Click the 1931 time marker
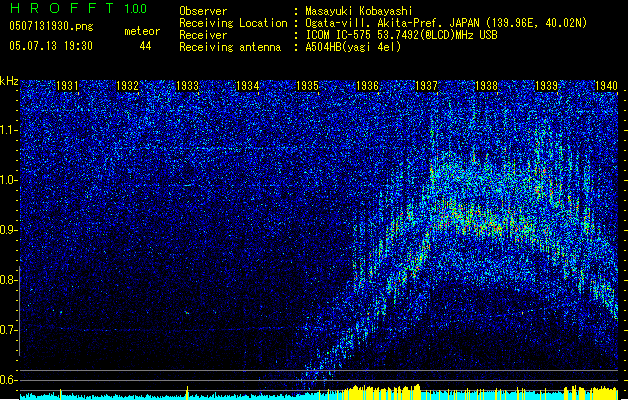This screenshot has width=629, height=400. coord(67,86)
